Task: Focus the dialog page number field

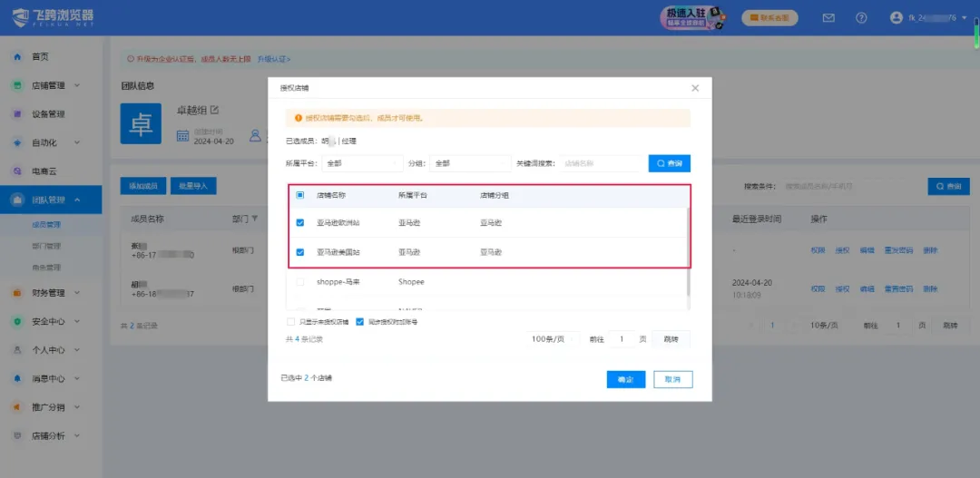Action: point(622,339)
